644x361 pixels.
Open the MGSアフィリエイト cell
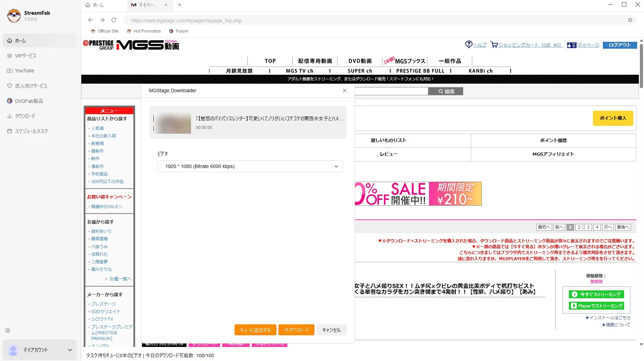553,154
